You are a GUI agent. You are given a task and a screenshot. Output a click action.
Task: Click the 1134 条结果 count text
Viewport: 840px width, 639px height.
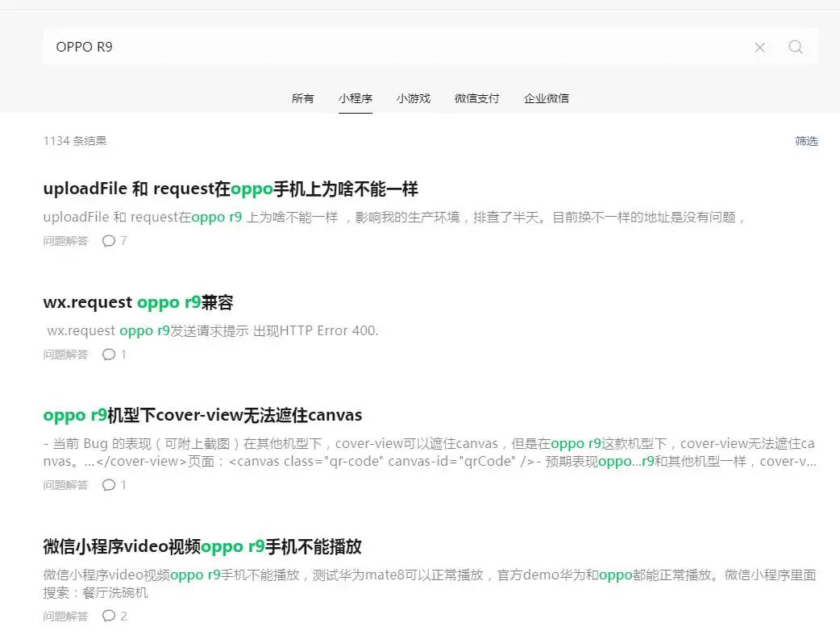coord(75,141)
